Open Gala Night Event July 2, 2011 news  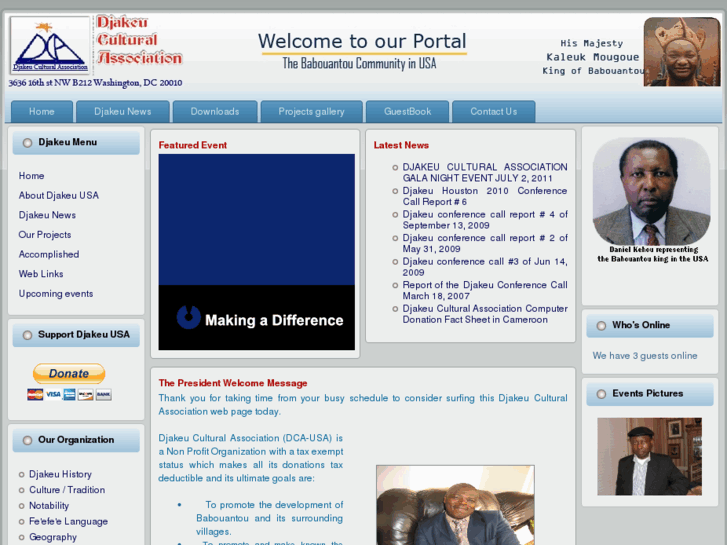tap(485, 173)
